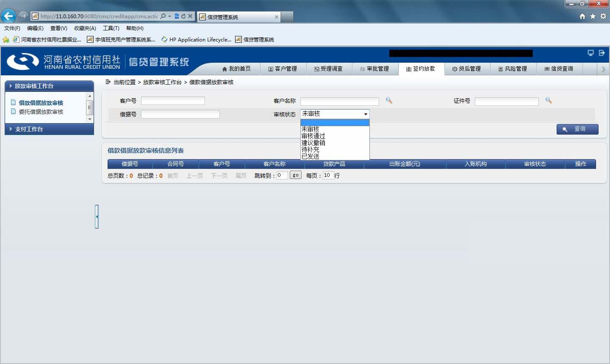Click the 放款审核工作台 breadcrumb
Viewport: 610px width, 364px height.
coord(162,82)
